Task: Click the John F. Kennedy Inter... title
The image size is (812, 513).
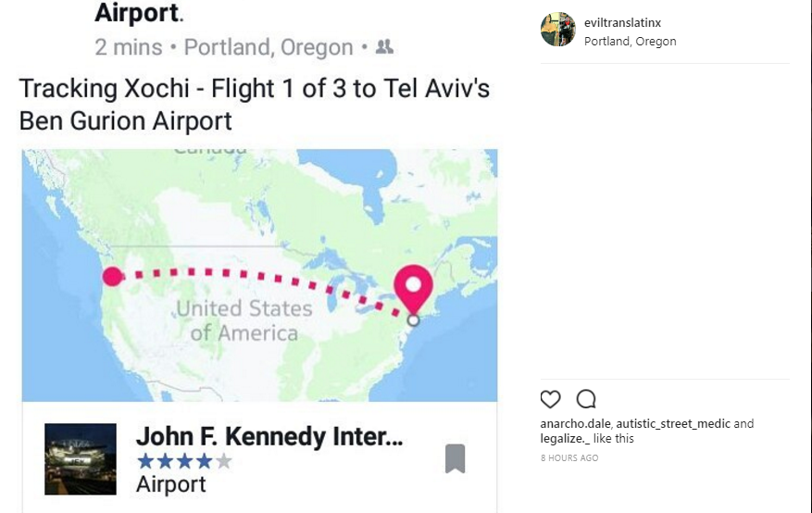Action: pyautogui.click(x=269, y=437)
